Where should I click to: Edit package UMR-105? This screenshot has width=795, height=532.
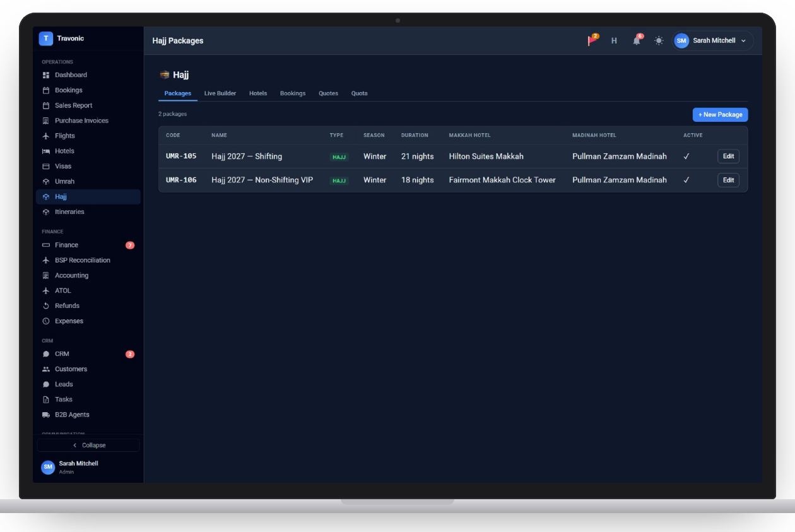(728, 157)
